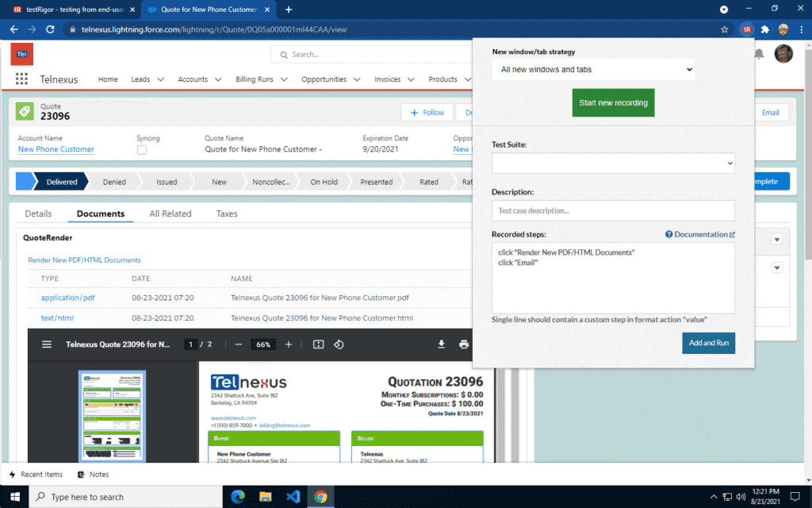The width and height of the screenshot is (812, 508).
Task: Open the PDF viewer hamburger menu
Action: click(47, 344)
